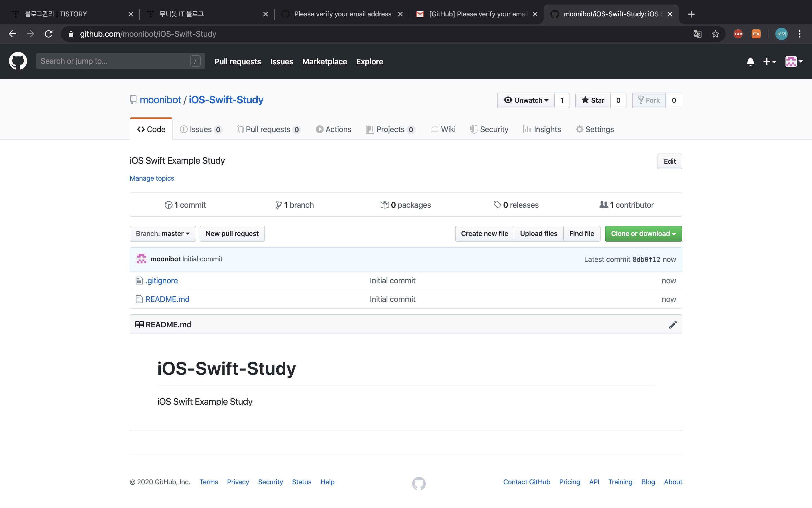Open the moonibot owner link

click(x=160, y=100)
